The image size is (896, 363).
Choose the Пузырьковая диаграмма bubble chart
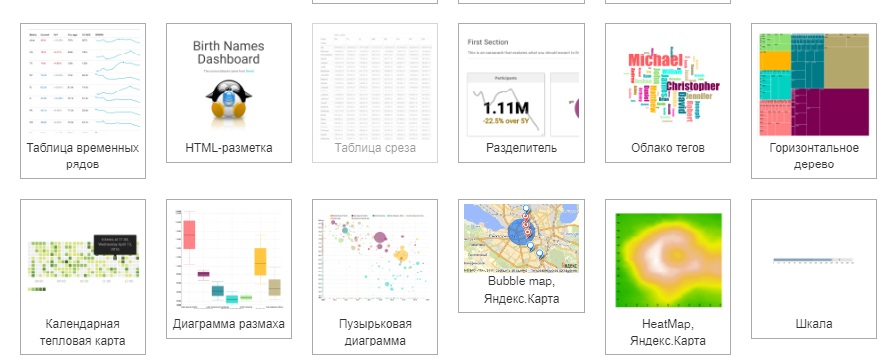[375, 277]
